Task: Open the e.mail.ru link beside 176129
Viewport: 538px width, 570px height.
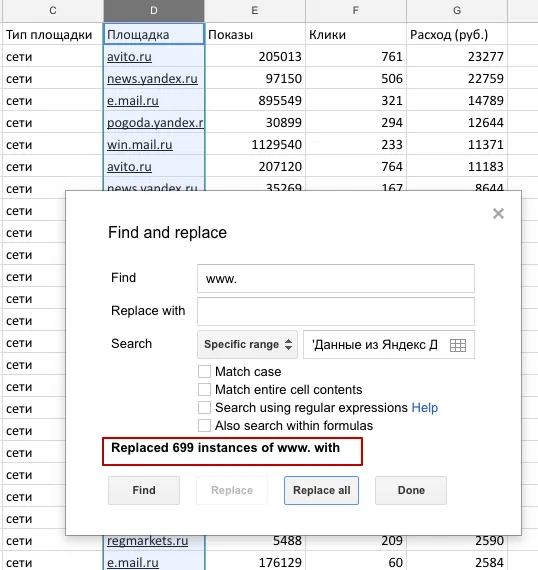Action: pos(133,562)
